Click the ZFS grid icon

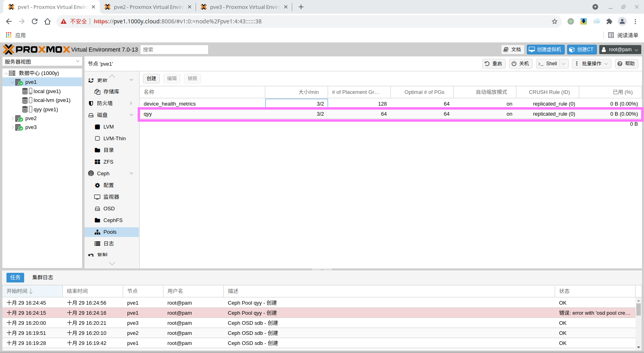point(97,162)
